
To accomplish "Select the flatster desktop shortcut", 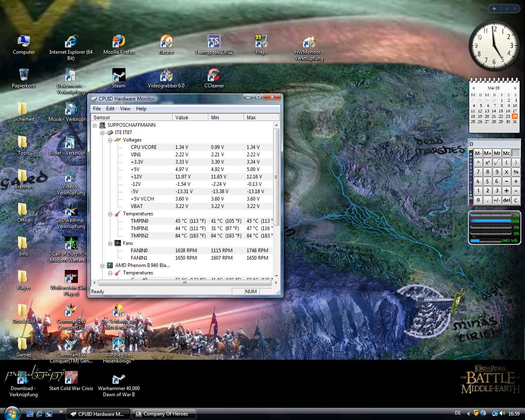I will (x=166, y=45).
